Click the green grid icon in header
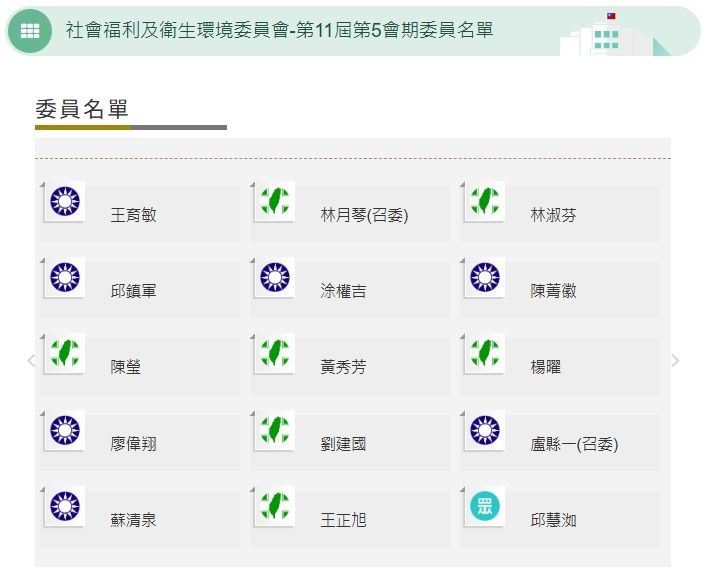The width and height of the screenshot is (709, 575). (30, 31)
